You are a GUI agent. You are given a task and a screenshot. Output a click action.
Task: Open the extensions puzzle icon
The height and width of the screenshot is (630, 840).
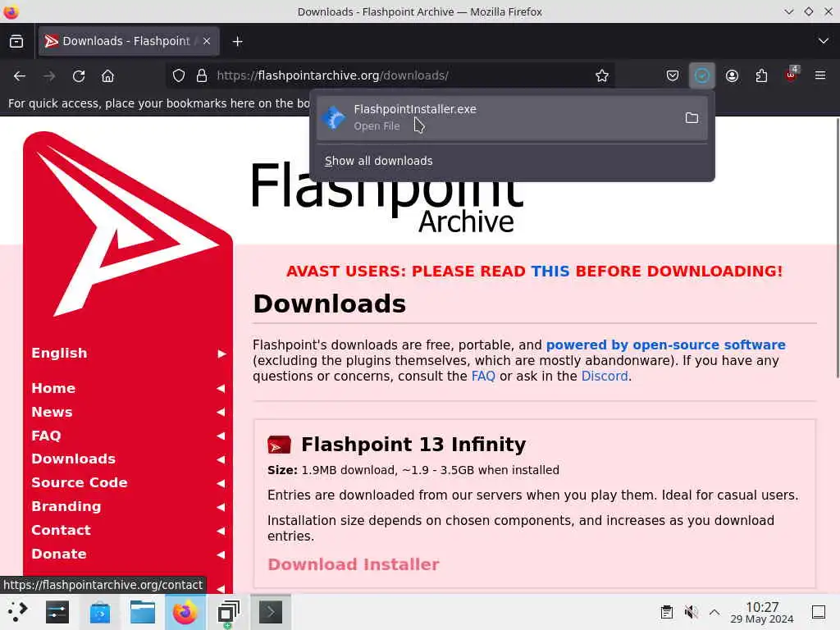click(x=761, y=75)
